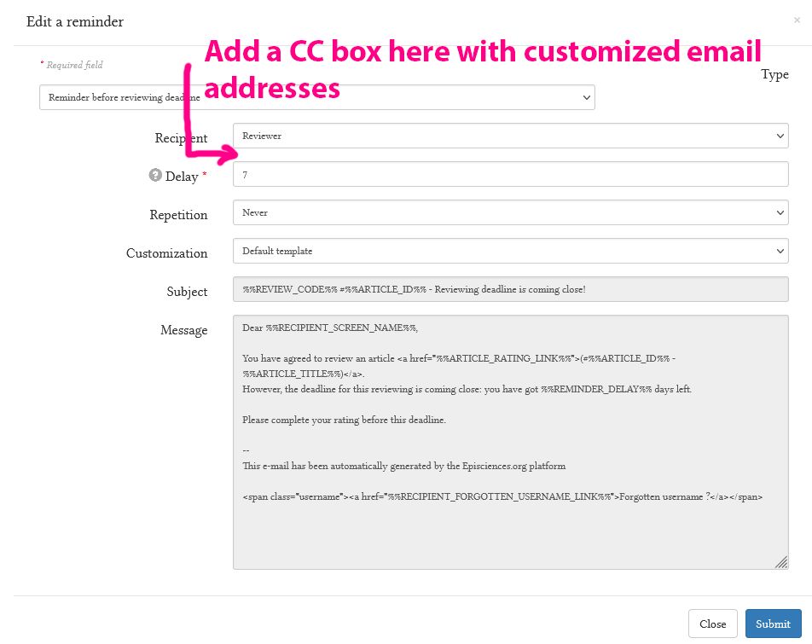Close the dialog with the X icon
This screenshot has height=644, width=812.
click(797, 20)
